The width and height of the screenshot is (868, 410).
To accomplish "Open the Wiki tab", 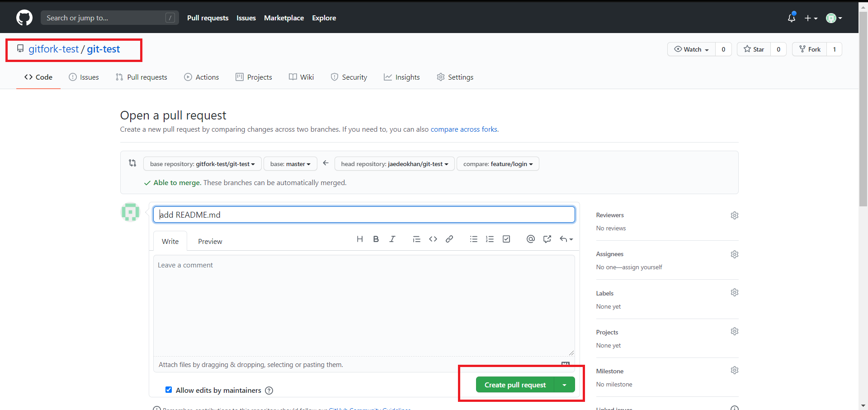I will pyautogui.click(x=302, y=77).
